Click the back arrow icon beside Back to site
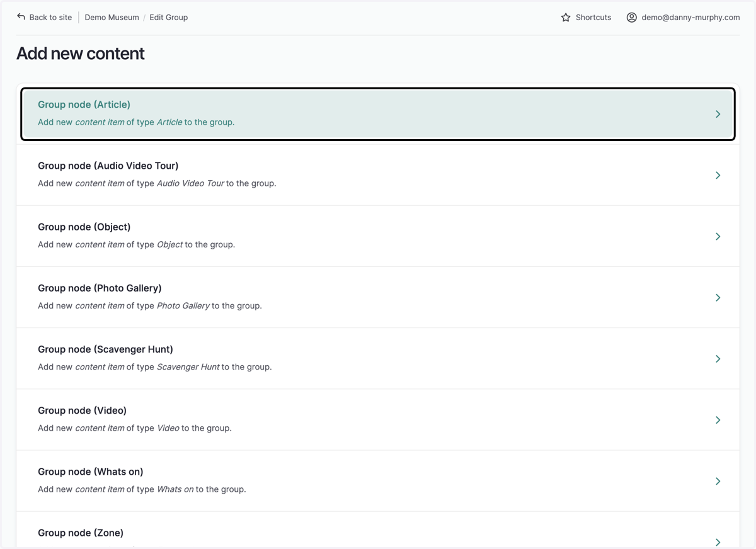756x549 pixels. [x=21, y=17]
